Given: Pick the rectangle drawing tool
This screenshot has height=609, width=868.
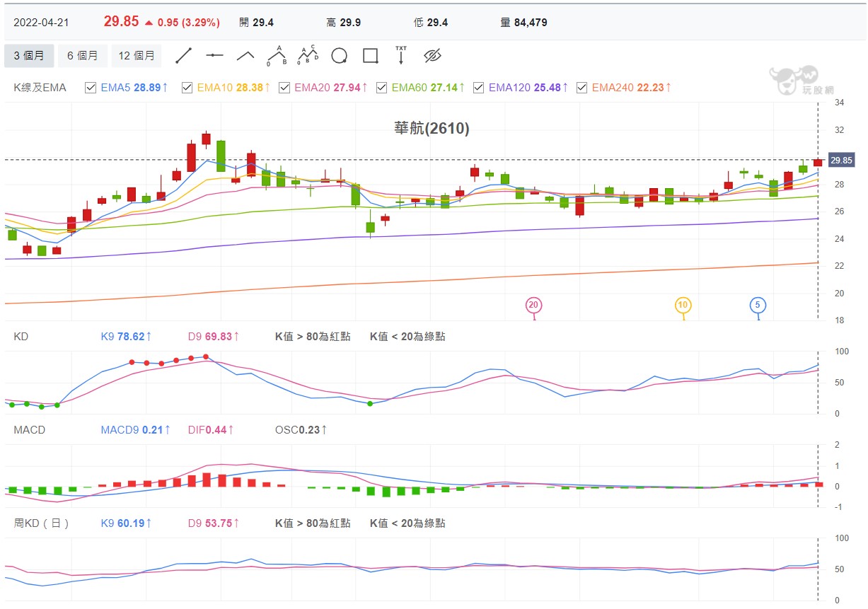Looking at the screenshot, I should click(x=370, y=56).
